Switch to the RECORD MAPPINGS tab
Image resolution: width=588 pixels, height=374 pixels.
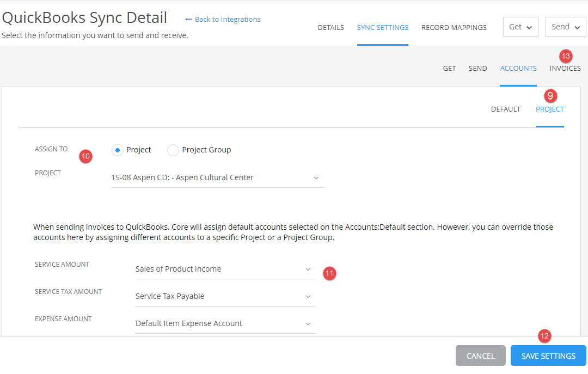pyautogui.click(x=454, y=27)
